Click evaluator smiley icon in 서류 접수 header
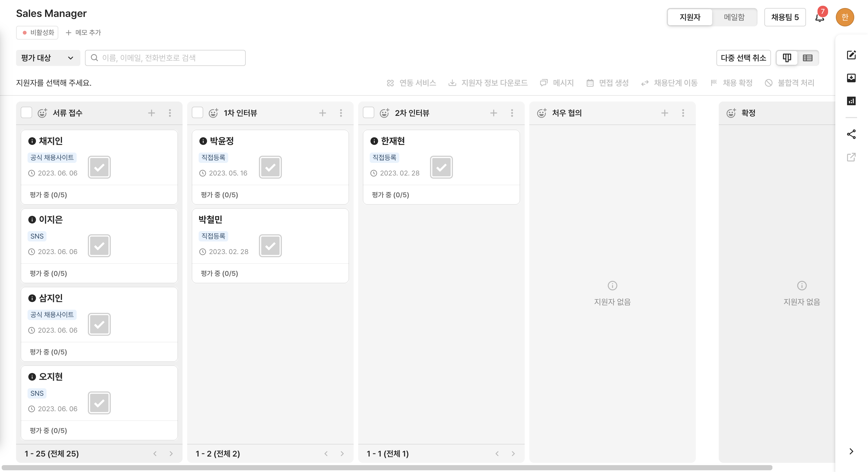 point(42,113)
